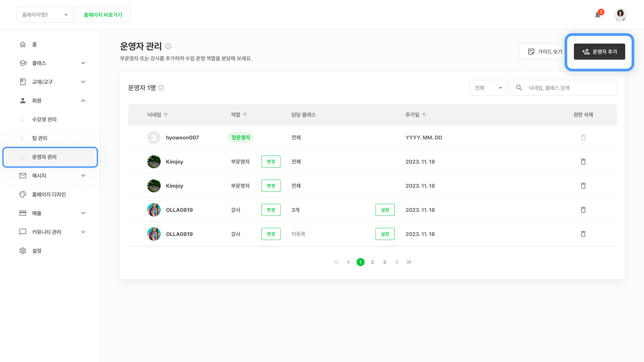Select 수강생 관리 in sidebar
This screenshot has width=644, height=362.
[x=44, y=119]
